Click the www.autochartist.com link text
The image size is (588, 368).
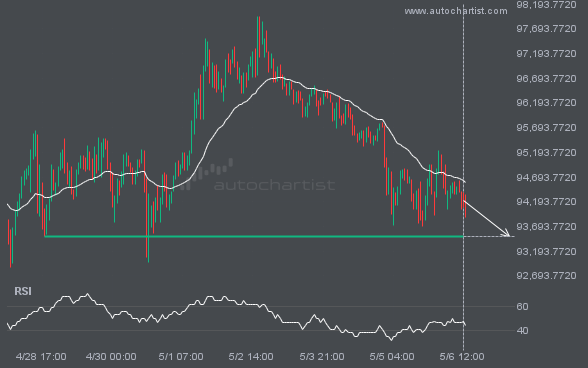click(456, 11)
